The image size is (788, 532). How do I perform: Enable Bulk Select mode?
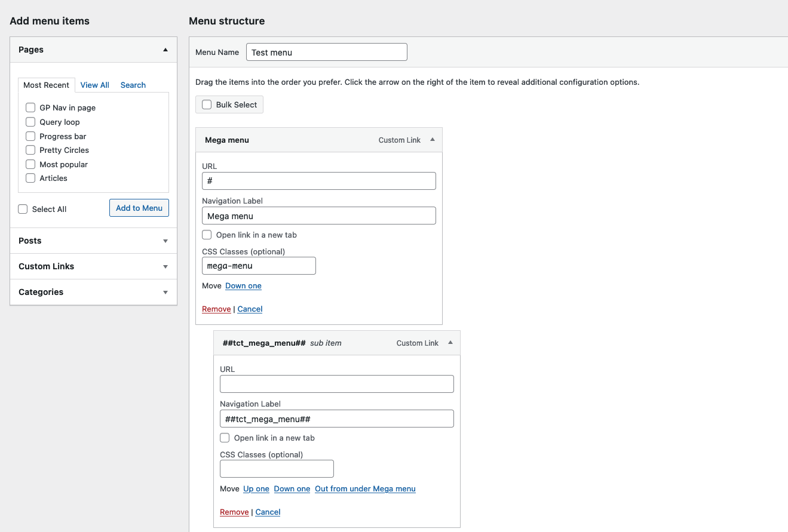click(206, 104)
